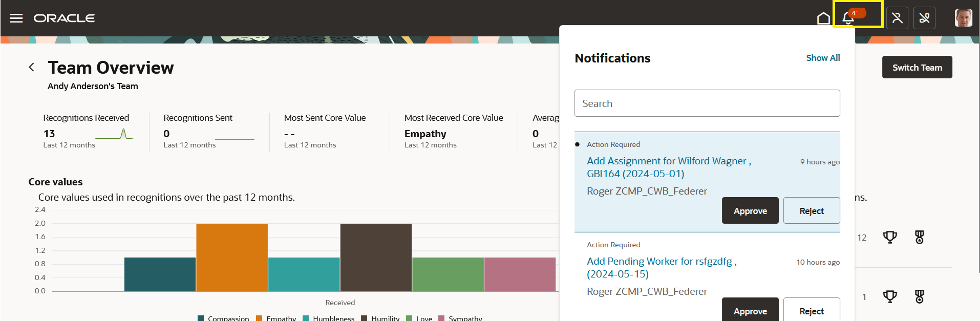The width and height of the screenshot is (980, 321).
Task: Reject the Wilford Wagner assignment
Action: click(x=812, y=210)
